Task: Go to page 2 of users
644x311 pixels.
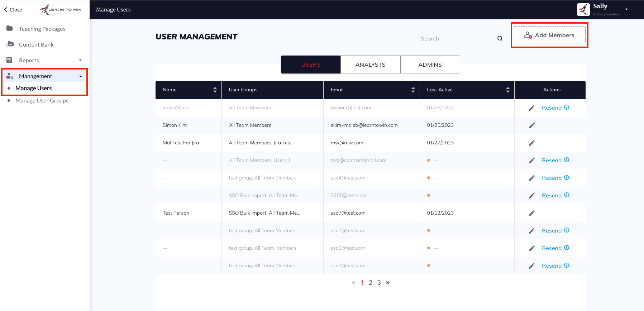Action: pyautogui.click(x=370, y=283)
